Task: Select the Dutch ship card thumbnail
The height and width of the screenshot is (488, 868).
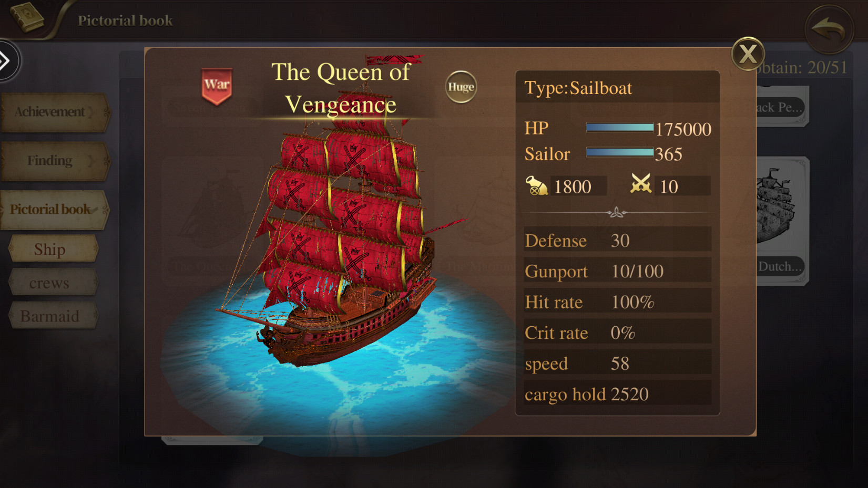Action: pos(780,221)
